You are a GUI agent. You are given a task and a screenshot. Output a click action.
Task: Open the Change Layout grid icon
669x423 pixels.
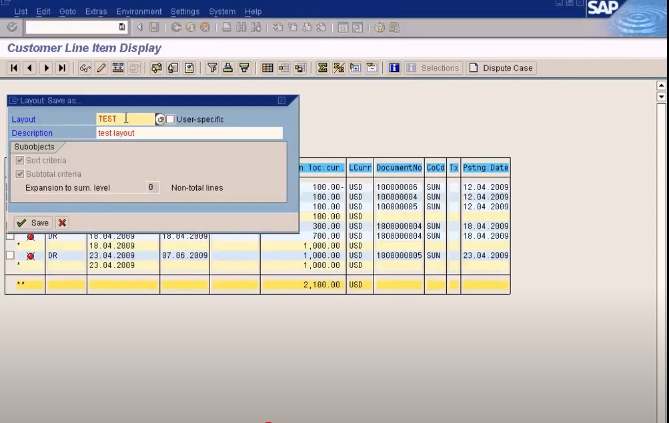click(268, 68)
